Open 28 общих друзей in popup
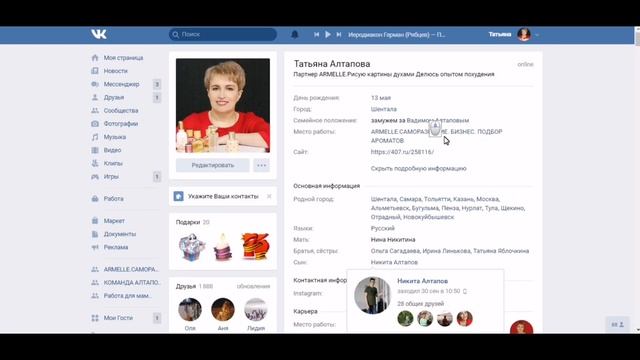Screen dimensions: 640x360 (x=420, y=304)
